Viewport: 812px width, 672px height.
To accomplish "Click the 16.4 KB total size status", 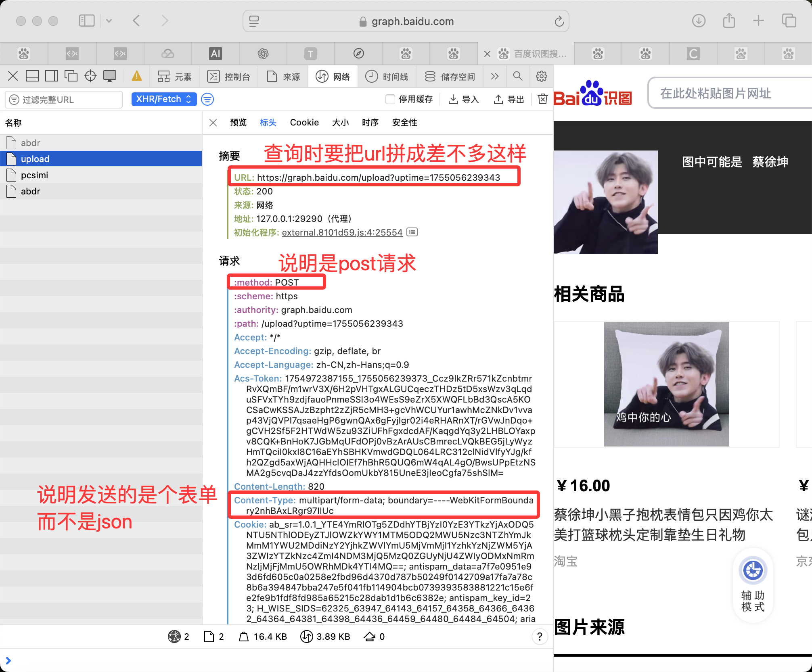I will pos(263,637).
